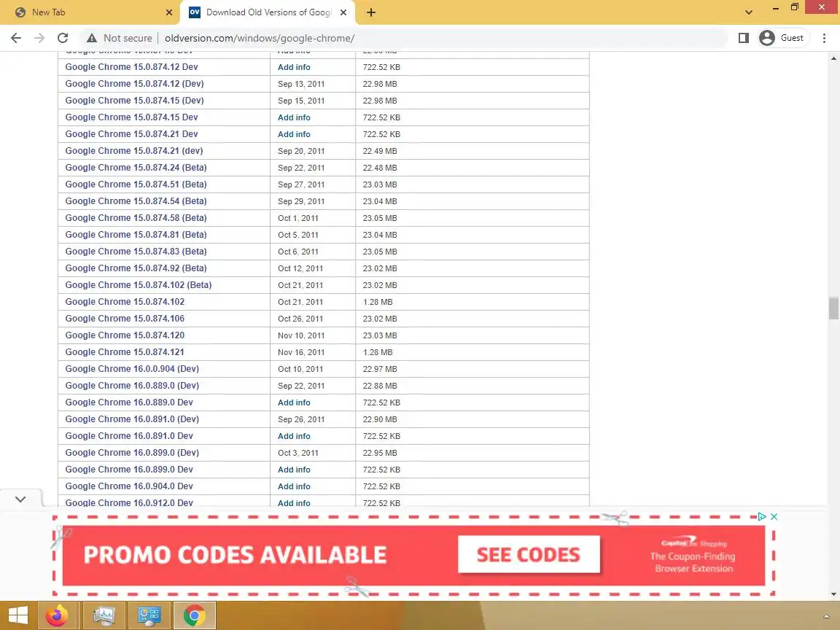Open the Windows Start menu
The image size is (840, 630).
click(x=17, y=615)
